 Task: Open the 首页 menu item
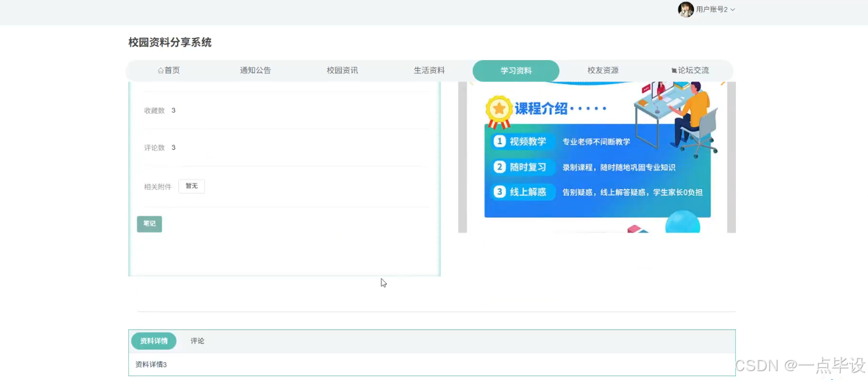pos(169,71)
